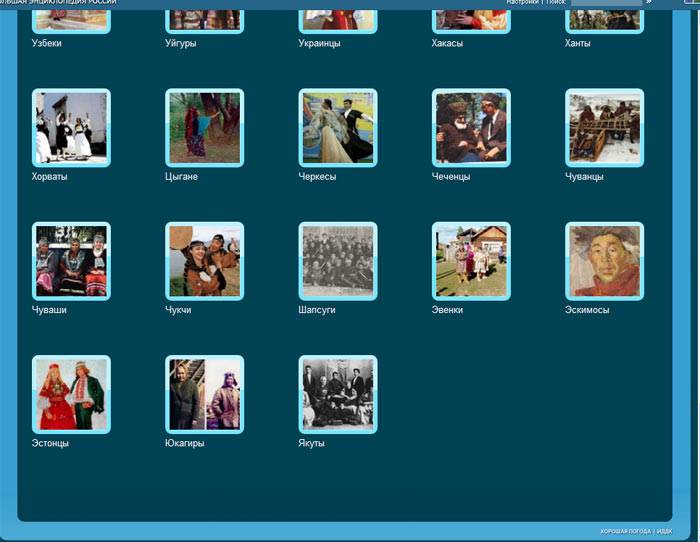Open the Эскимосы portrait thumbnail

click(604, 261)
